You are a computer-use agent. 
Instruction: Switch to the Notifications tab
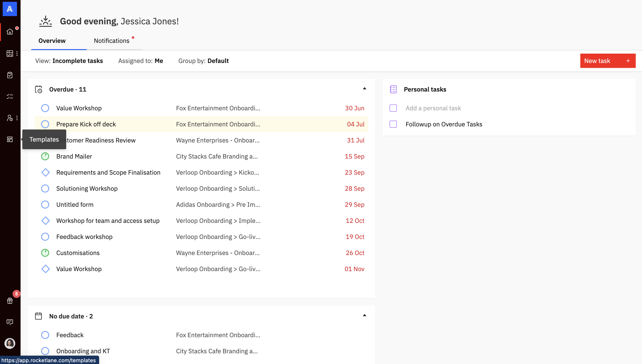coord(112,41)
